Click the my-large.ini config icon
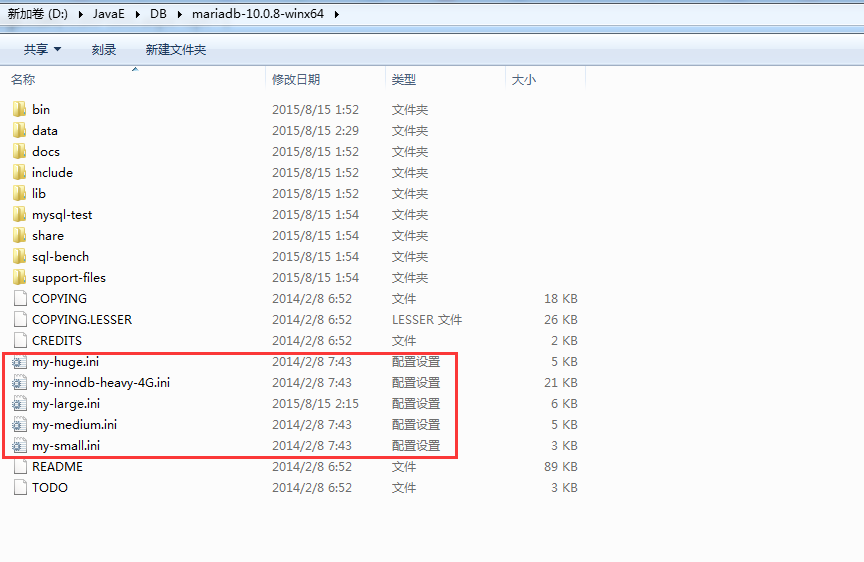864x562 pixels. 19,403
